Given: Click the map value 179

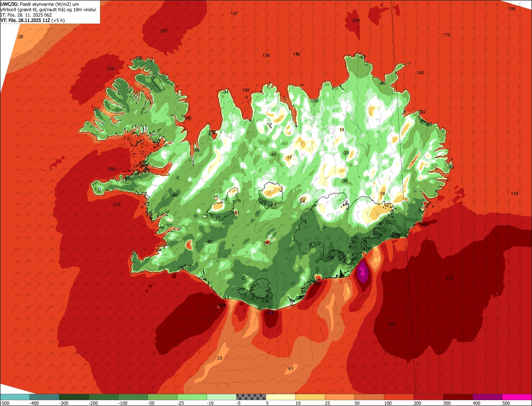Looking at the screenshot, I should (x=446, y=35).
